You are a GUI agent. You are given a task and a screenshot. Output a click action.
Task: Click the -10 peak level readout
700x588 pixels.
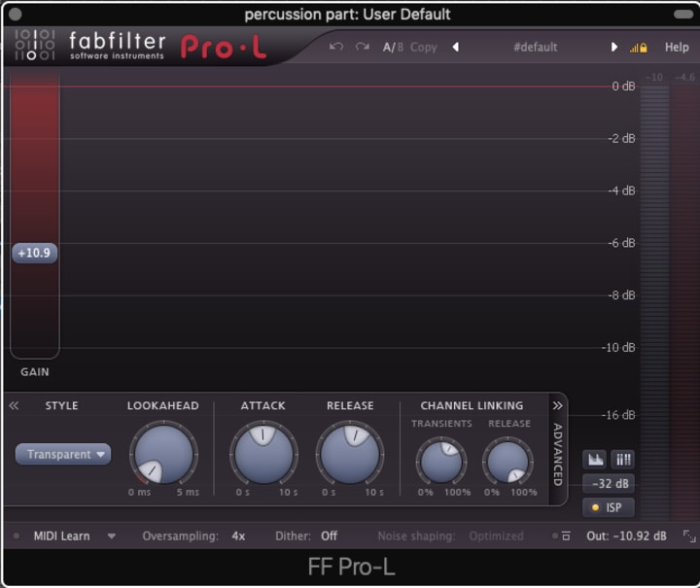coord(654,77)
